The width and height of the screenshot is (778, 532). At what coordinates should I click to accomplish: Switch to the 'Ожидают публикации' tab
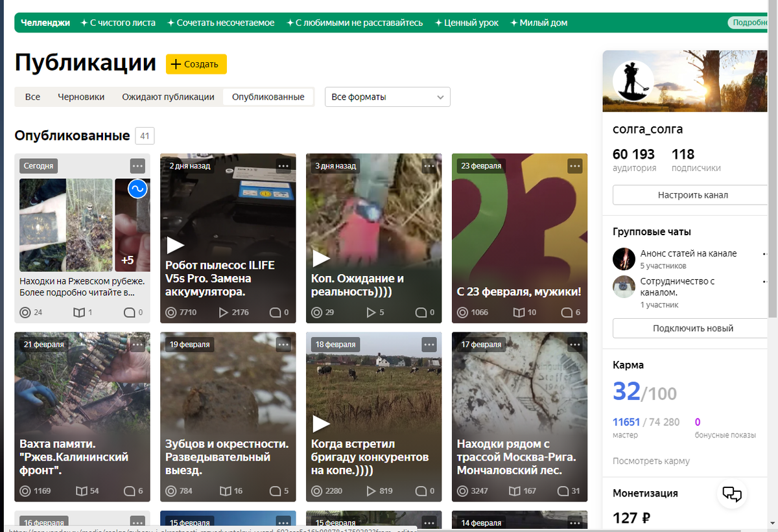[168, 97]
